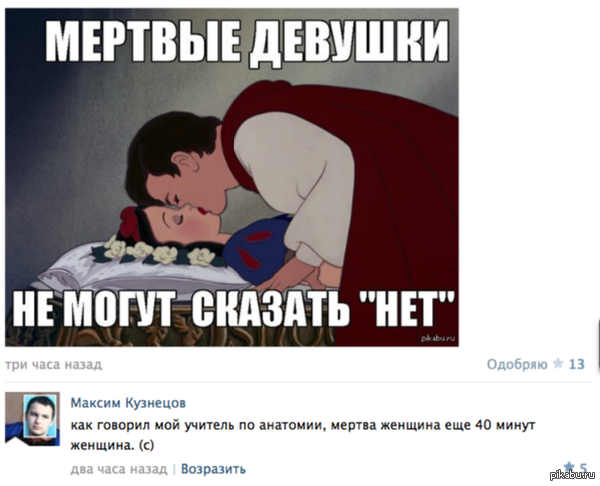600x486 pixels.
Task: Click the blue face frame on the avatar
Action: pos(40,416)
